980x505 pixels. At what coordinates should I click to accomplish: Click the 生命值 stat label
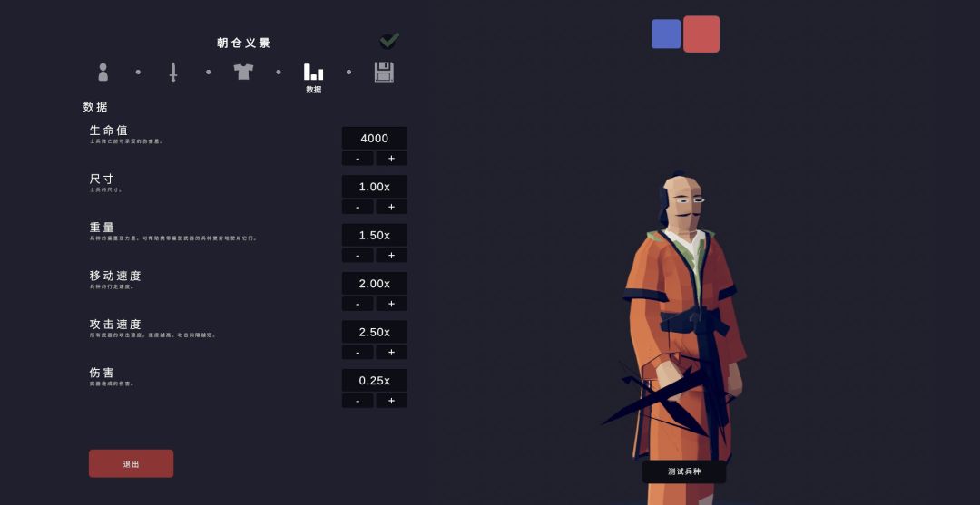[x=109, y=131]
